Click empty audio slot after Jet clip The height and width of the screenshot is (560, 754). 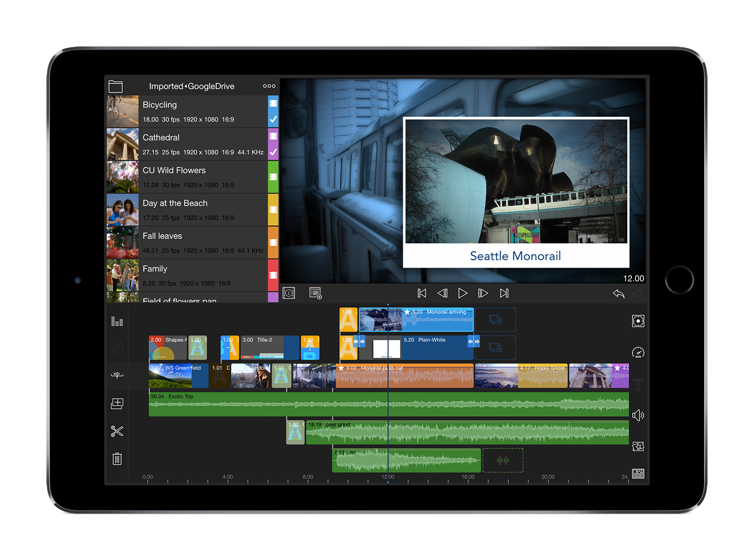coord(503,460)
